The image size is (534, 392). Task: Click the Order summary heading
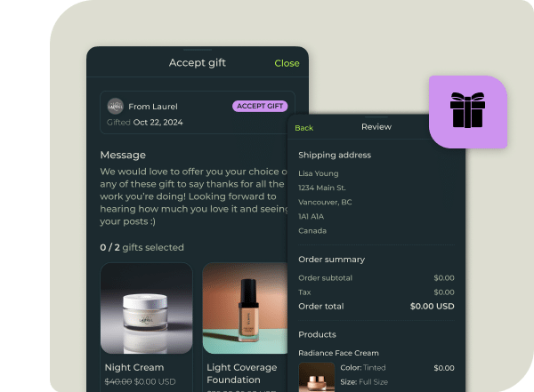(x=331, y=260)
